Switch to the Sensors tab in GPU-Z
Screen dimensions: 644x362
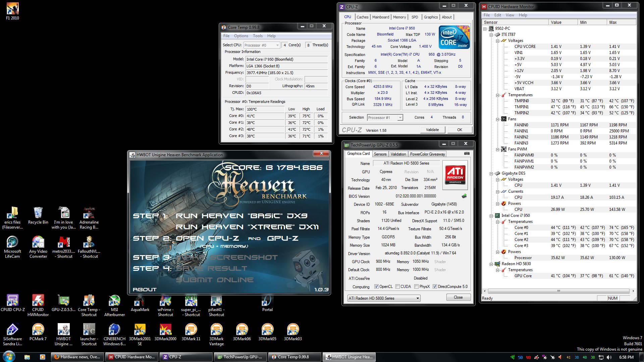380,154
